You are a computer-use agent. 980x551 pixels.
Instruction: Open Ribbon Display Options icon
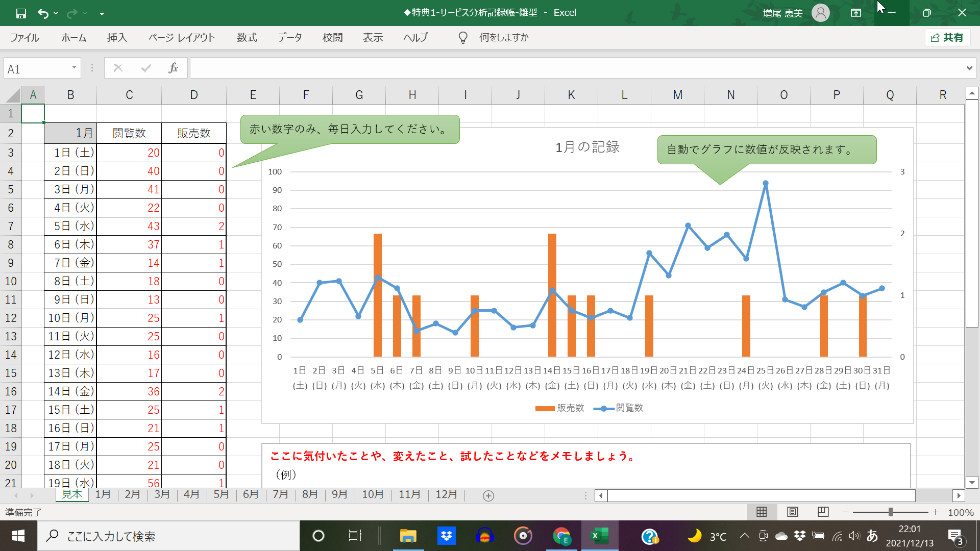point(856,13)
